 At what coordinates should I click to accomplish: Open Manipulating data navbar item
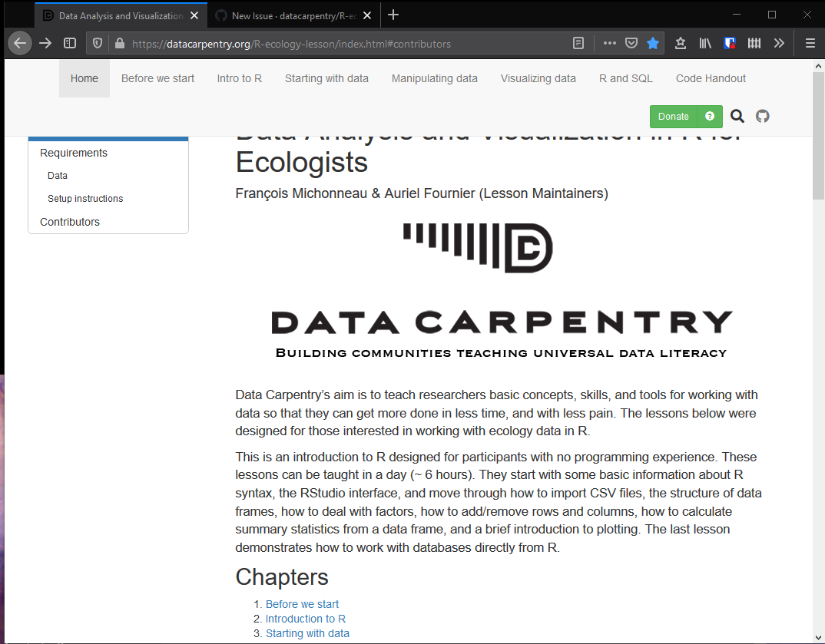[435, 78]
